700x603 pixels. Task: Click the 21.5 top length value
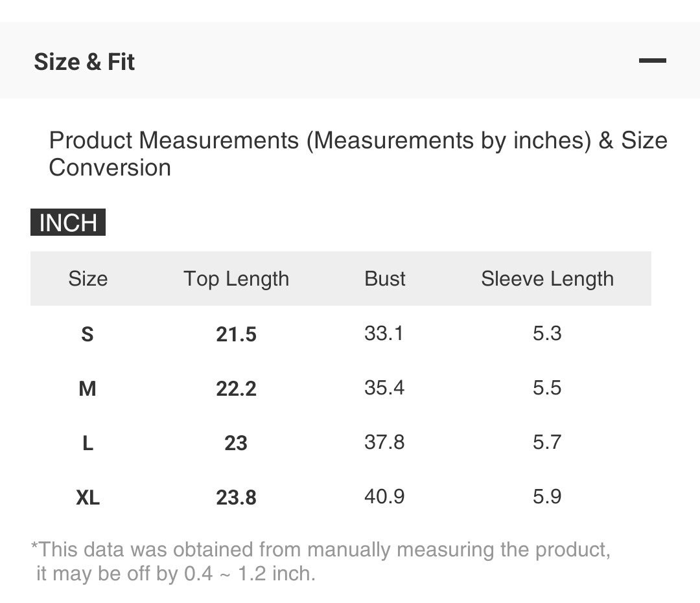click(236, 334)
